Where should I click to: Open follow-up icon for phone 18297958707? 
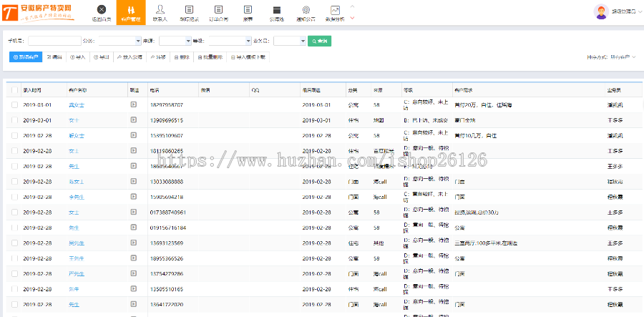point(134,104)
